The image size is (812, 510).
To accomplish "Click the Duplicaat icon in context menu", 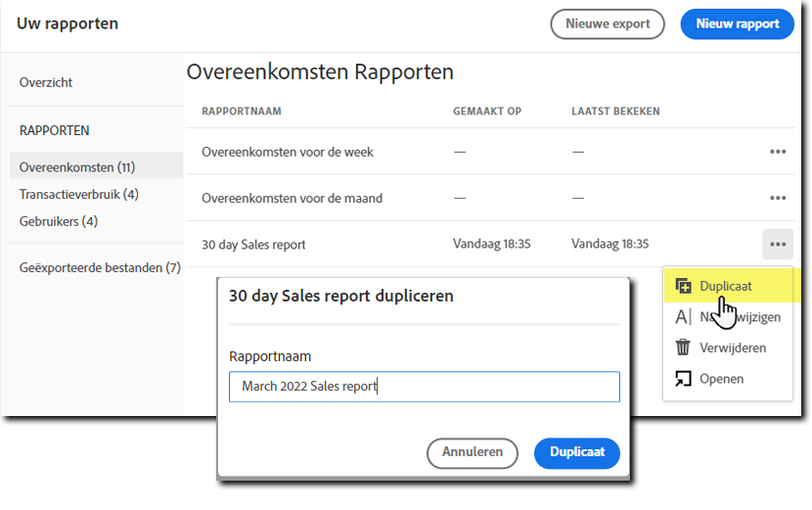I will [x=683, y=286].
